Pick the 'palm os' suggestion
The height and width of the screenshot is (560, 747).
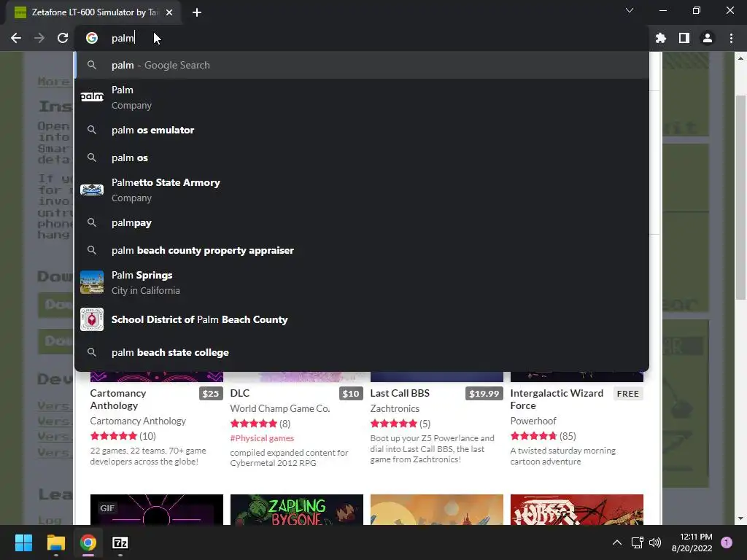coord(362,157)
